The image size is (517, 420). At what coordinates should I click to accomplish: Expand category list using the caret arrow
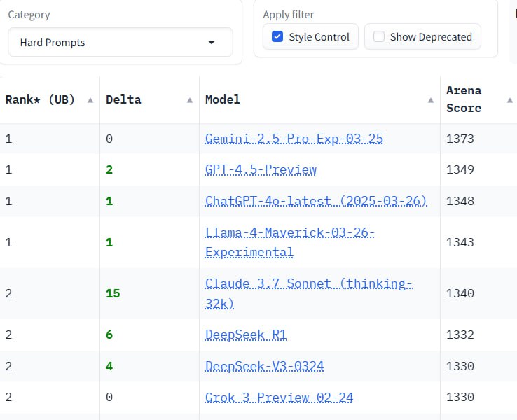pos(212,43)
